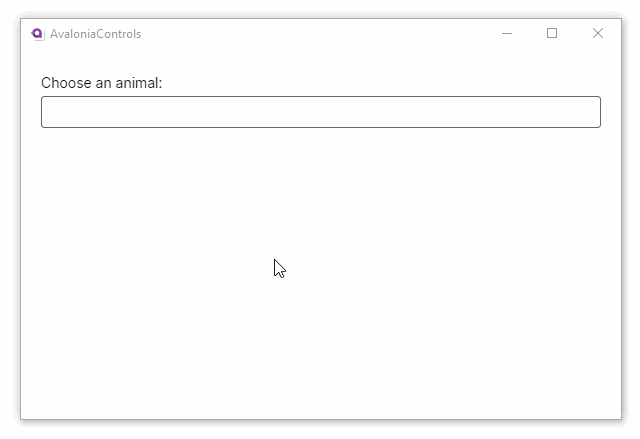Viewport: 640px width, 439px height.
Task: Click the Avalonia logo in title bar
Action: pyautogui.click(x=38, y=33)
